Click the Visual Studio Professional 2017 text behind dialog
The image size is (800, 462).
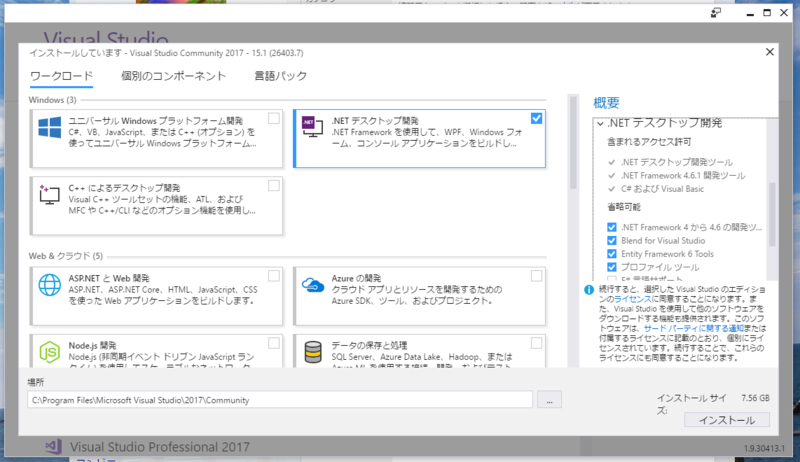pos(160,447)
